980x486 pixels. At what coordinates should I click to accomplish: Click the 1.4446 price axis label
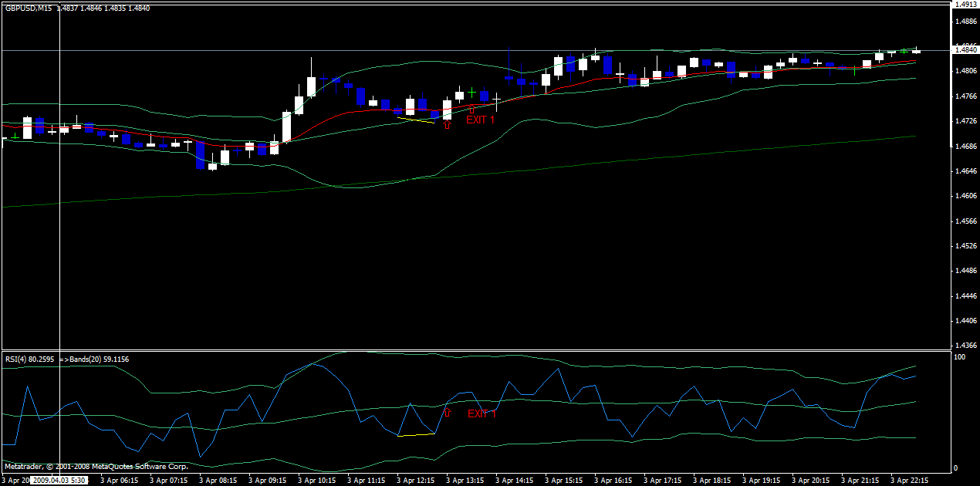click(966, 296)
